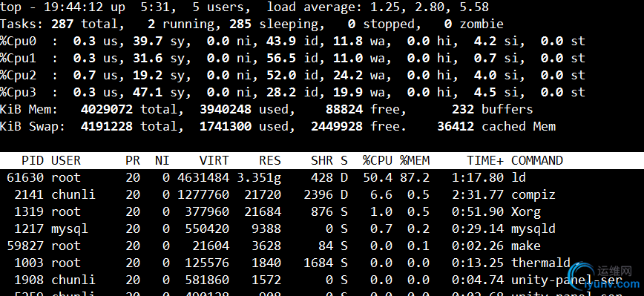Select PID 1003 in process list
The height and width of the screenshot is (296, 644).
29,263
